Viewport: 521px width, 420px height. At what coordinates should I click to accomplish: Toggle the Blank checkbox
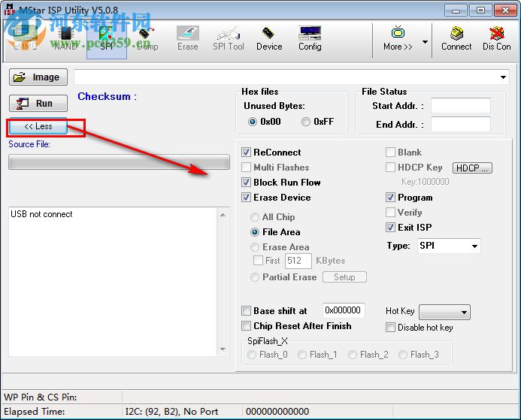[390, 153]
